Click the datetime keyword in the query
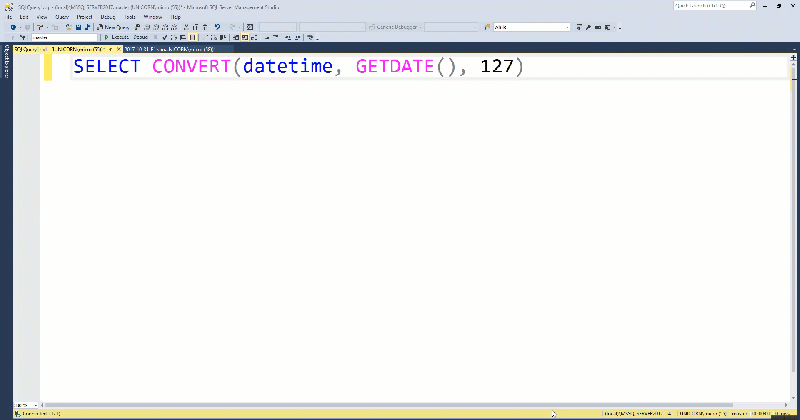Screen dimensions: 800x420 click(288, 66)
